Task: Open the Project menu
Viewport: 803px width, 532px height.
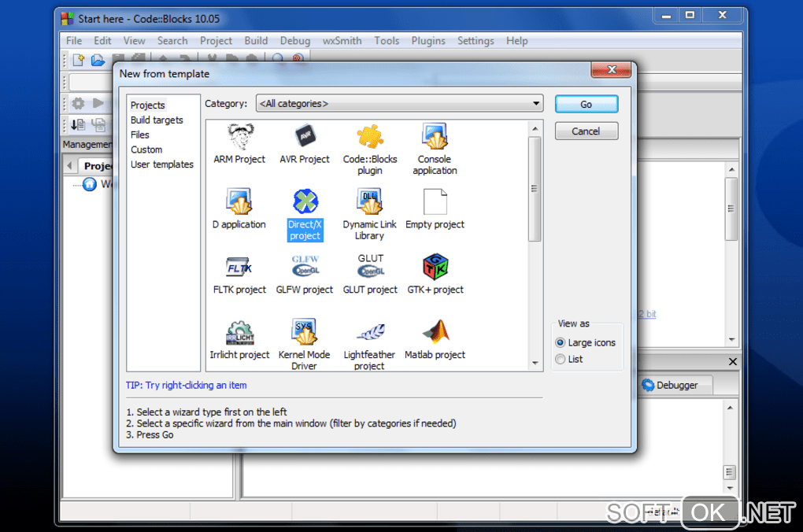Action: 216,40
